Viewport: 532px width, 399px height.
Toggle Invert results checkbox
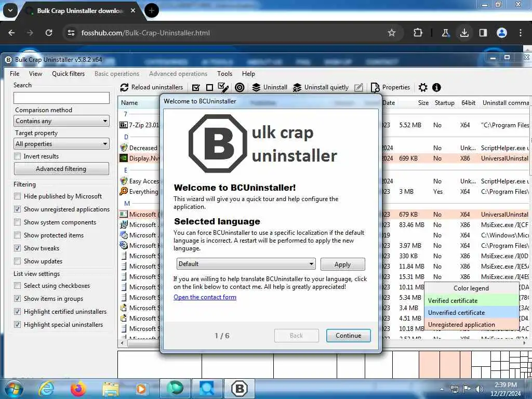click(17, 156)
